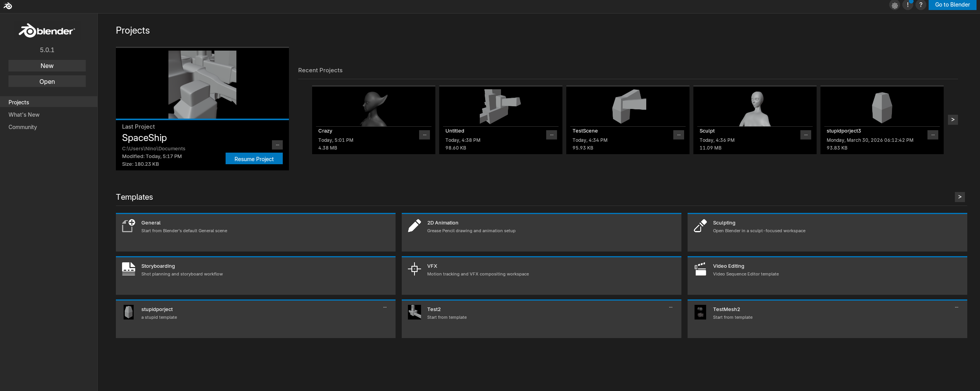The width and height of the screenshot is (980, 391).
Task: Click the Blender logo in the sidebar
Action: point(47,31)
